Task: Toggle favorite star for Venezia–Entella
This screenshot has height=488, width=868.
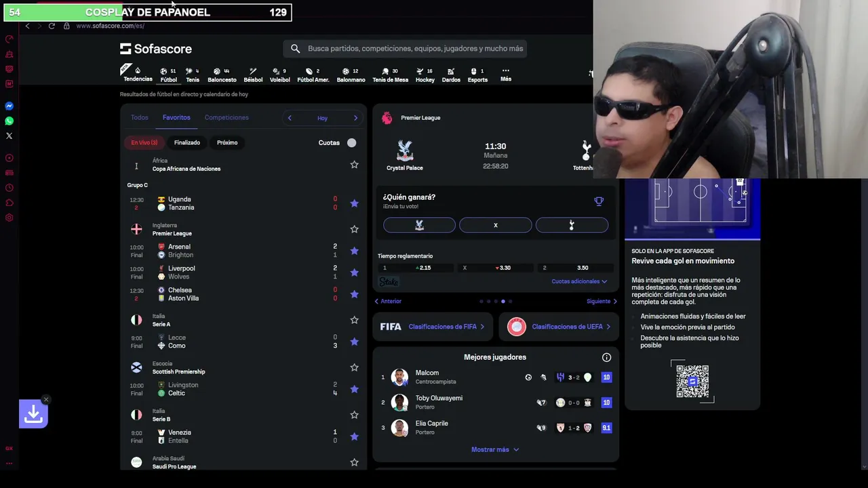Action: pos(354,436)
